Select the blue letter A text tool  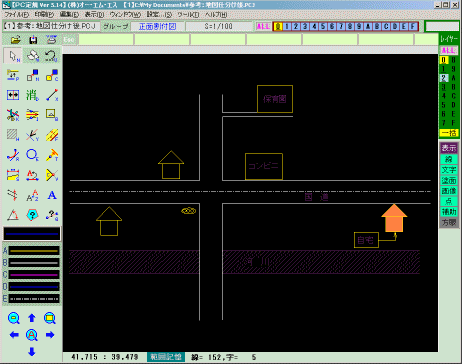pyautogui.click(x=52, y=195)
